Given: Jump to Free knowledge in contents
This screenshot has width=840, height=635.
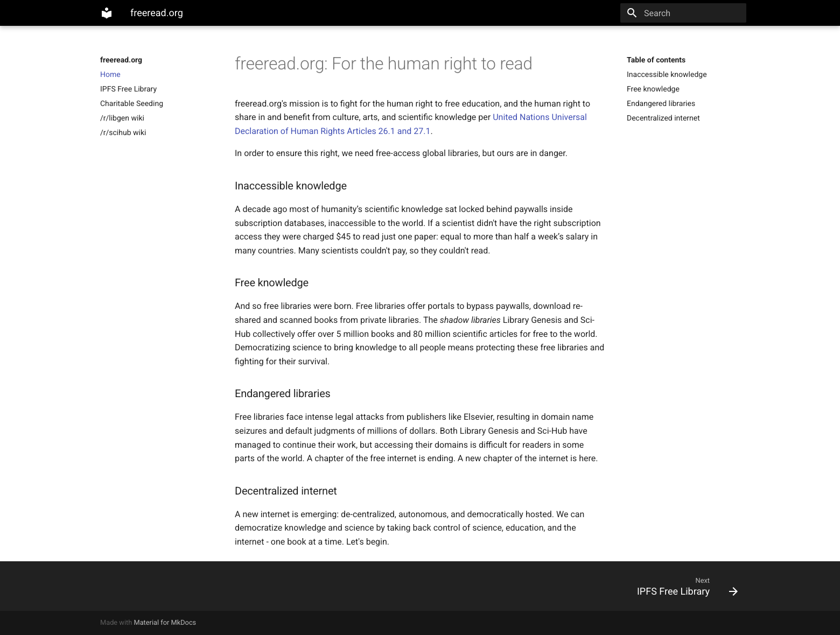Looking at the screenshot, I should (x=653, y=89).
